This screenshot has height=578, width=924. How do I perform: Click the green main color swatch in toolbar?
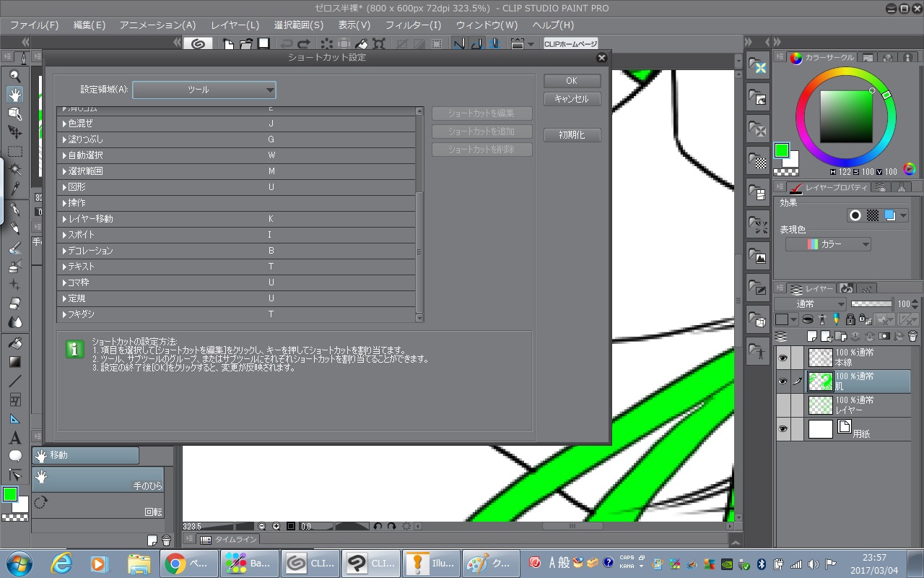point(10,495)
